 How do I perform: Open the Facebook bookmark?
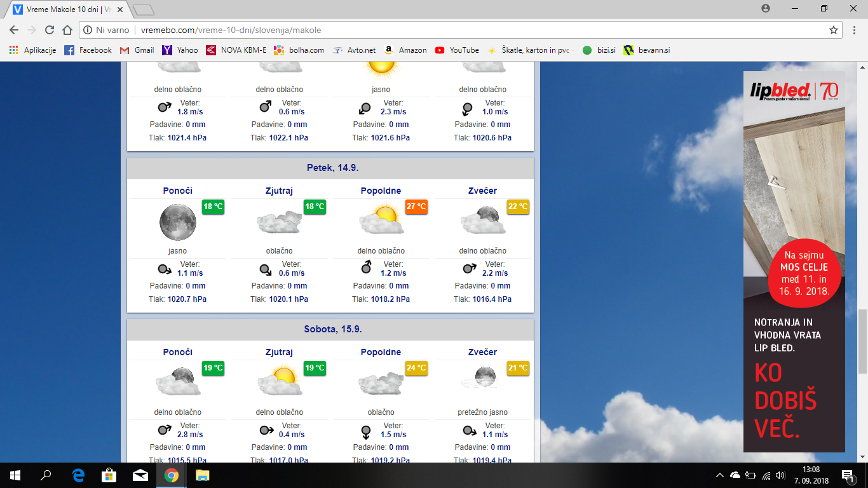point(88,50)
